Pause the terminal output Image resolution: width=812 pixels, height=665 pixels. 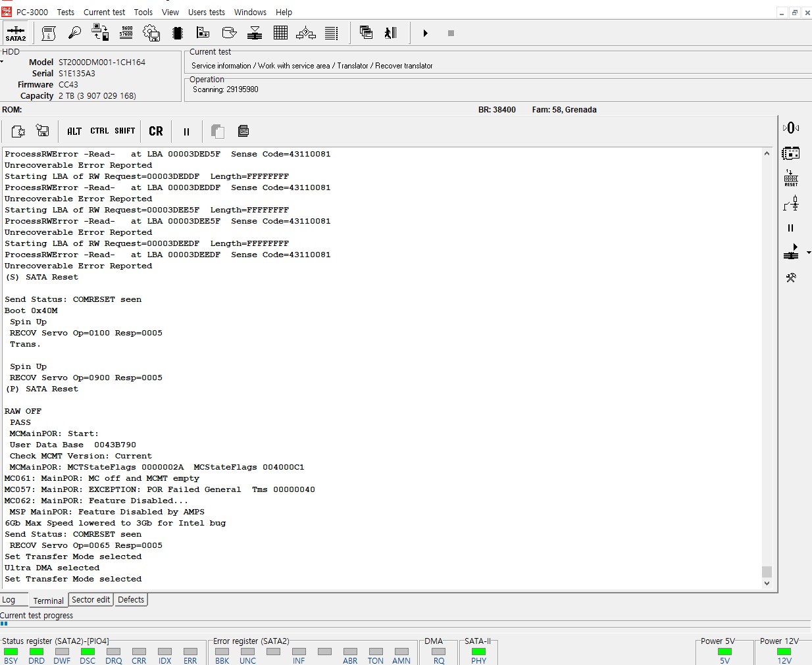[186, 132]
